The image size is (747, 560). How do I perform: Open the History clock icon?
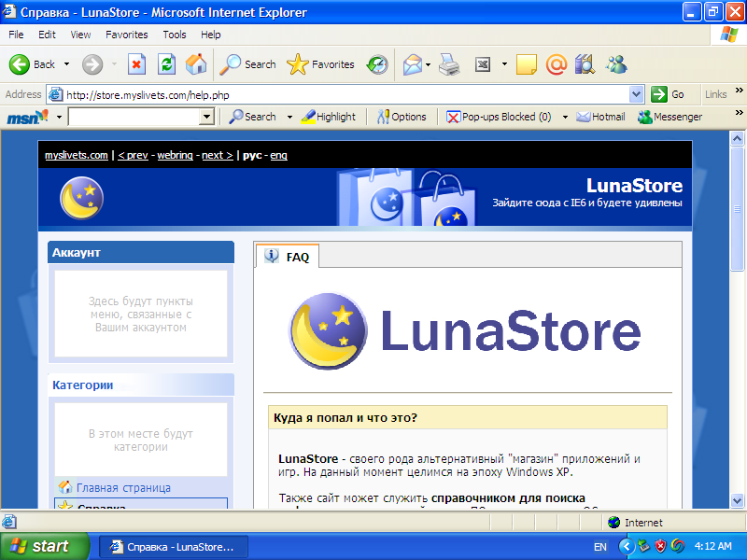click(x=377, y=64)
